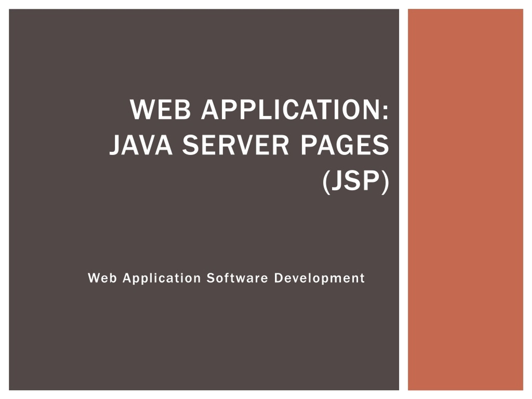The width and height of the screenshot is (532, 399).
Task: Click the word Web in the subtitle
Action: (x=102, y=278)
